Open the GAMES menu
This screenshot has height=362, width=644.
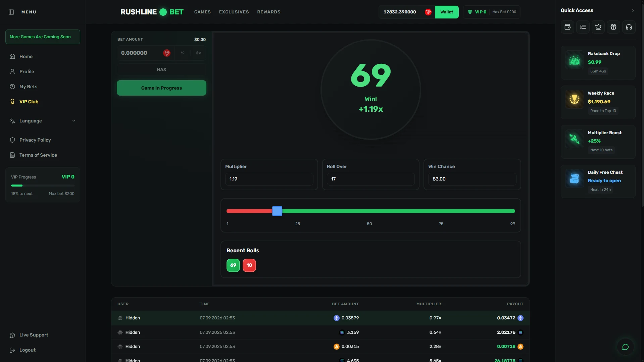[202, 12]
